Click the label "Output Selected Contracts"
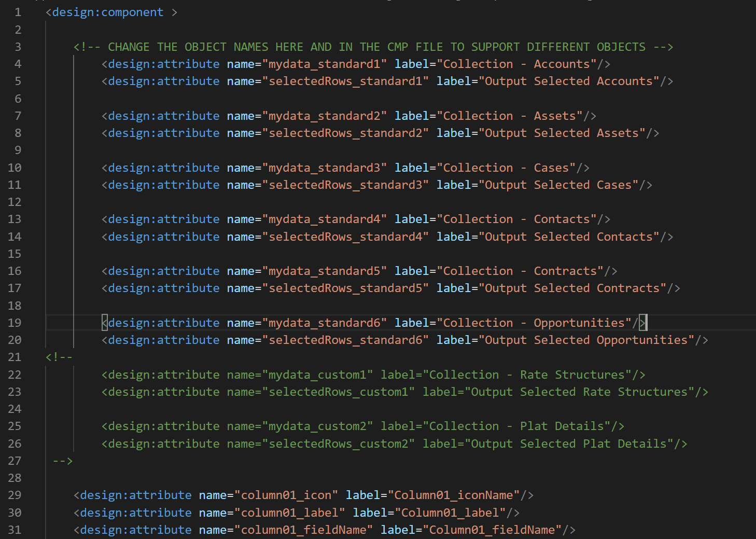756x539 pixels. tap(572, 288)
